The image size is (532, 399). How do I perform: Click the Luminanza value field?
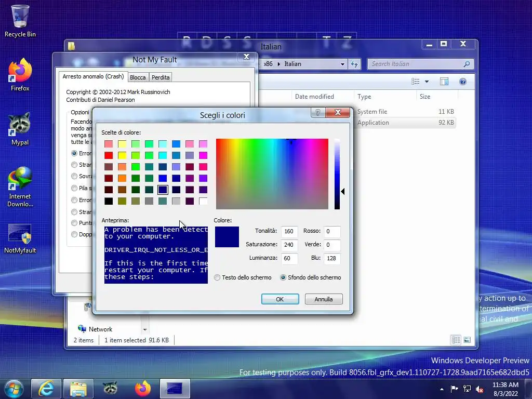tap(289, 259)
